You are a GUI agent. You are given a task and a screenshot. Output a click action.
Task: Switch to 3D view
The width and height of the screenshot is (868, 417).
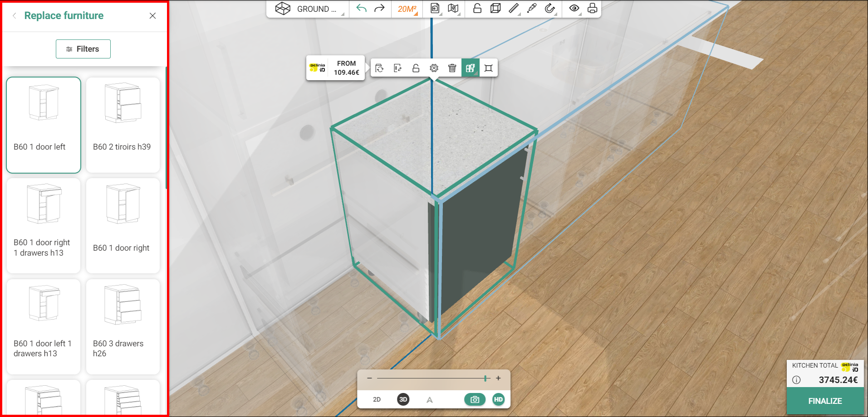point(403,399)
